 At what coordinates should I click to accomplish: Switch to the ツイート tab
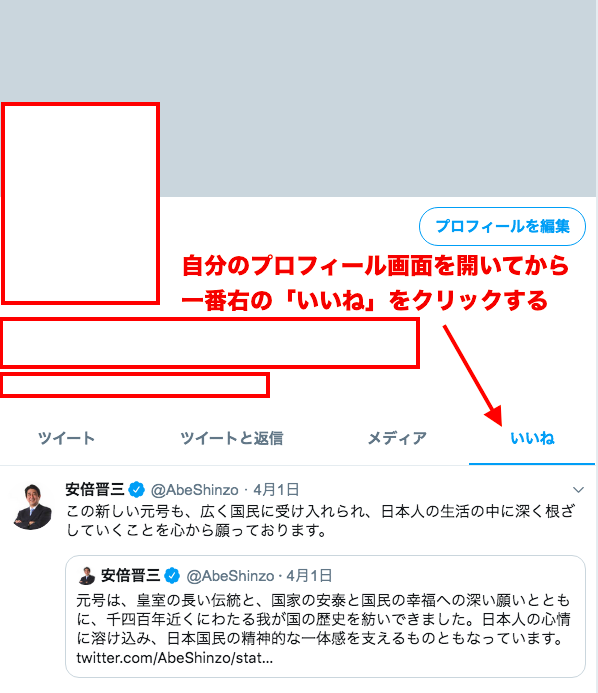(x=66, y=438)
